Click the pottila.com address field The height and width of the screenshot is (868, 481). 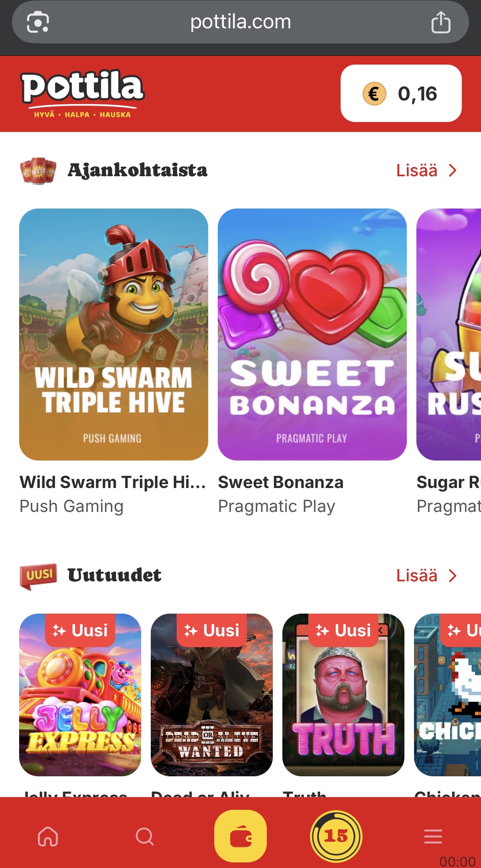point(240,22)
